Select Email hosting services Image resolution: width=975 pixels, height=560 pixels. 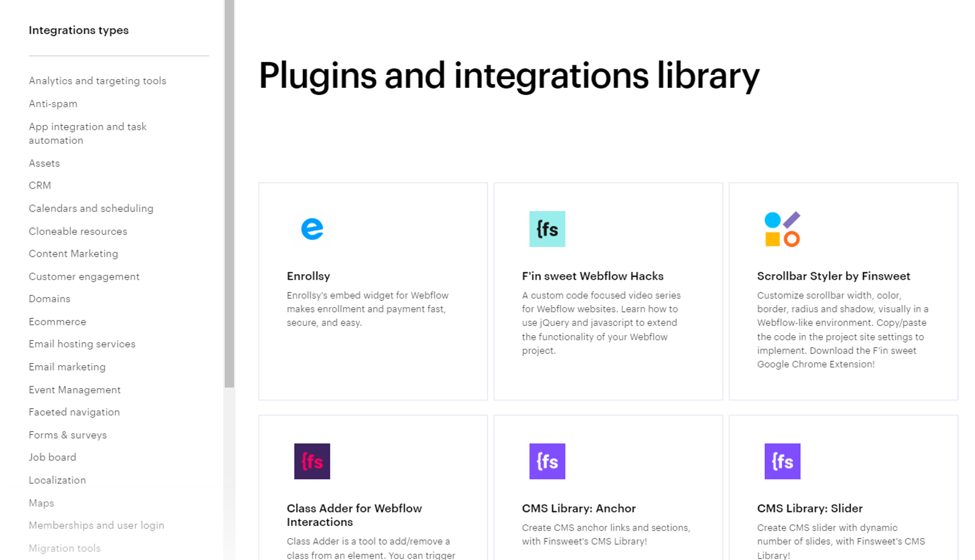(x=82, y=344)
